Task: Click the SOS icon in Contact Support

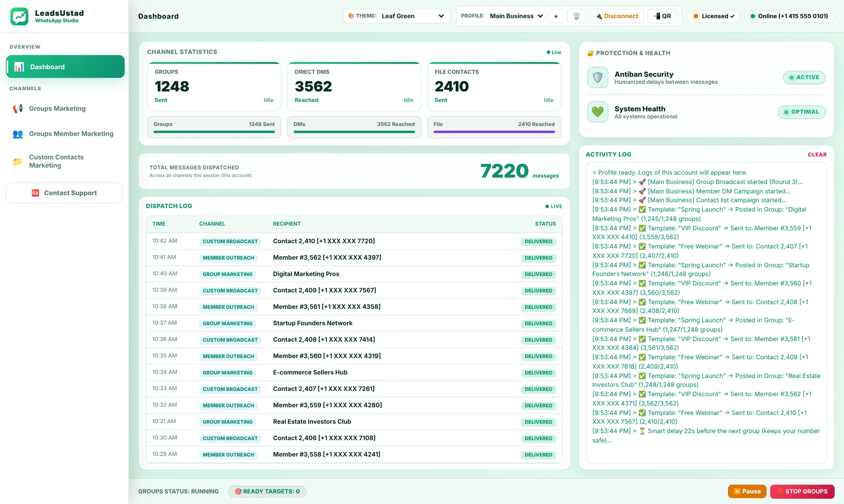Action: point(35,193)
